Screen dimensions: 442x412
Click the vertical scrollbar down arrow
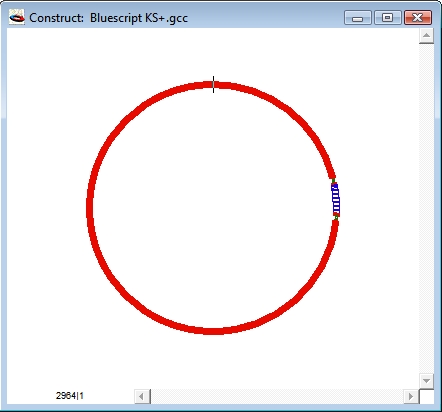426,380
